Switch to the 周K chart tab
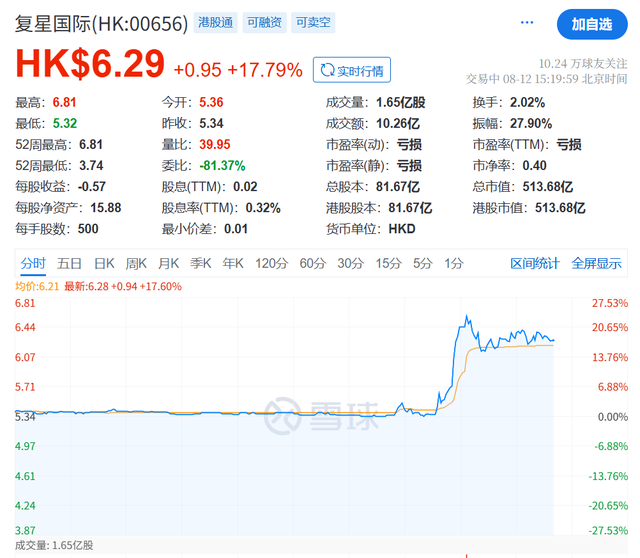 136,263
